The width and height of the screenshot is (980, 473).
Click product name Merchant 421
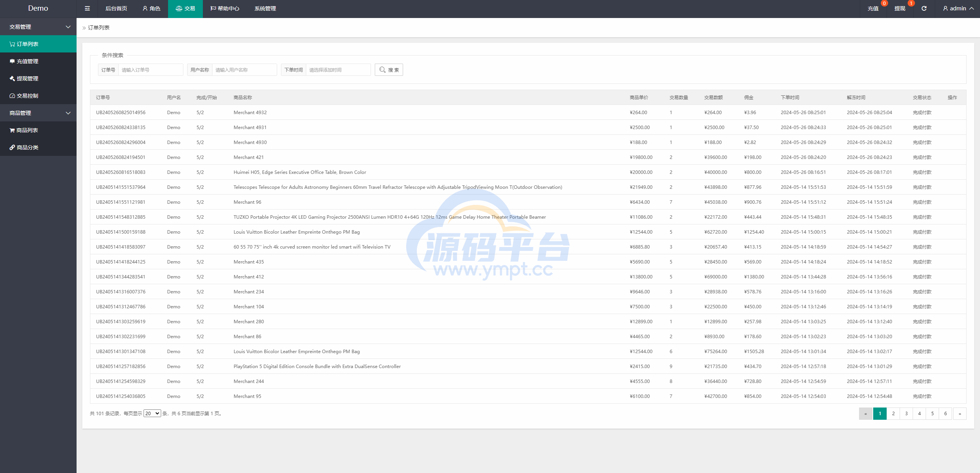click(248, 157)
